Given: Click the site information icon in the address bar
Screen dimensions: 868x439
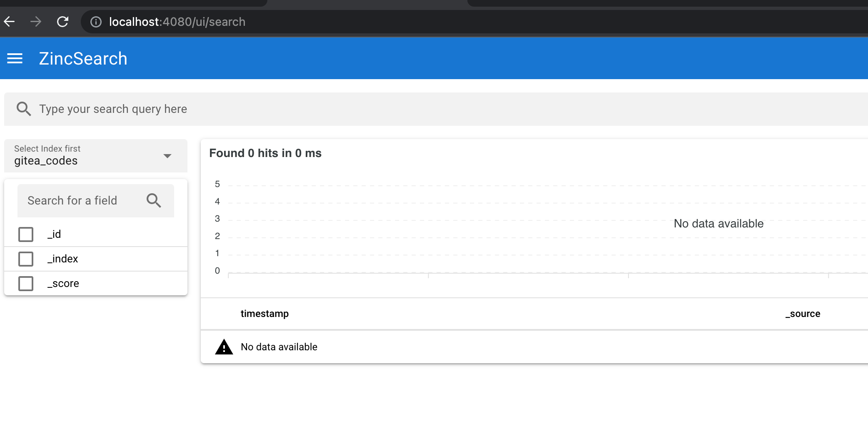Looking at the screenshot, I should coord(96,22).
